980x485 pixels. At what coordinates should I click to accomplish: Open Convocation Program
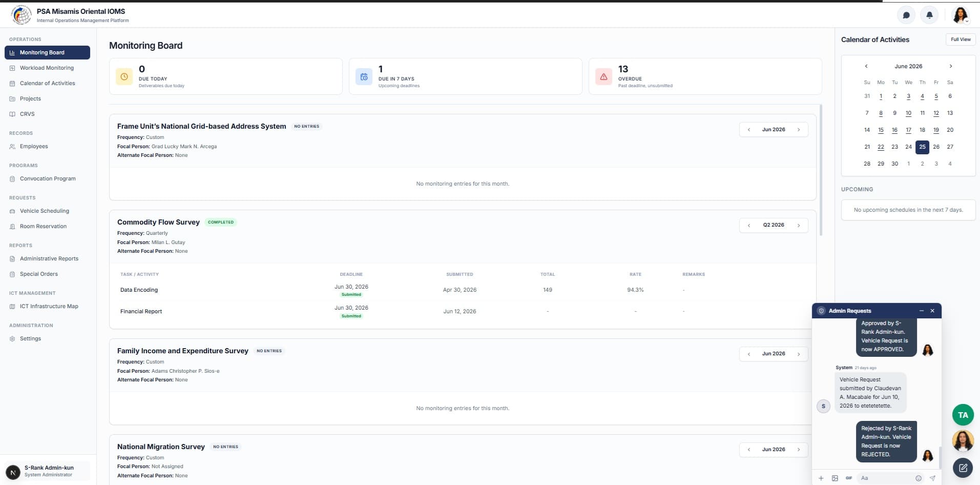coord(47,178)
